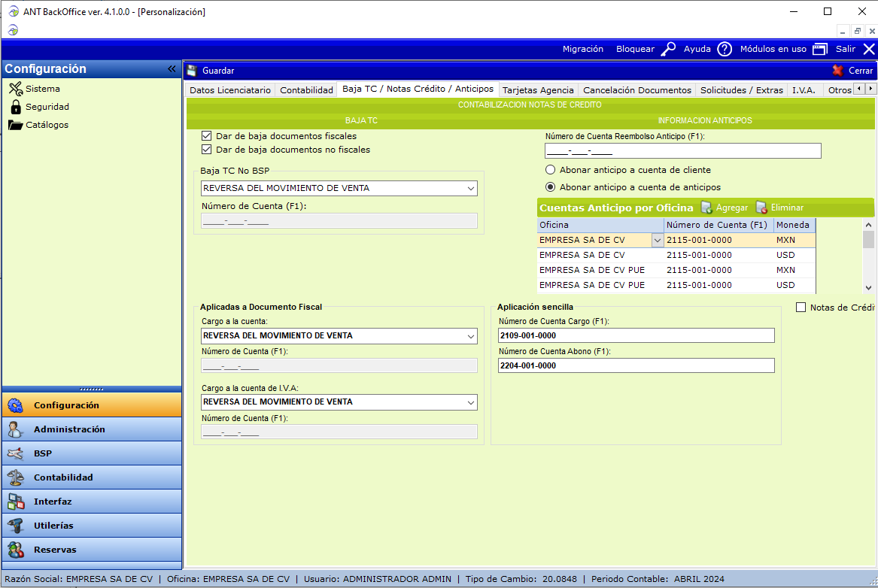Open the Seguridad padlock item
The height and width of the screenshot is (588, 878).
(x=16, y=107)
